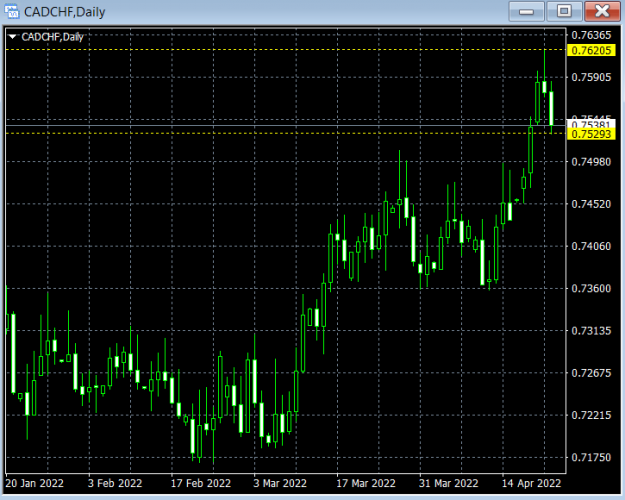Screen dimensions: 625x500
Task: Select the yellow 0.76205 price level label
Action: click(x=591, y=50)
